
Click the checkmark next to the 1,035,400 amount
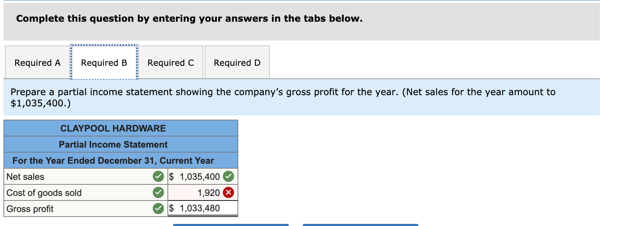tap(229, 177)
